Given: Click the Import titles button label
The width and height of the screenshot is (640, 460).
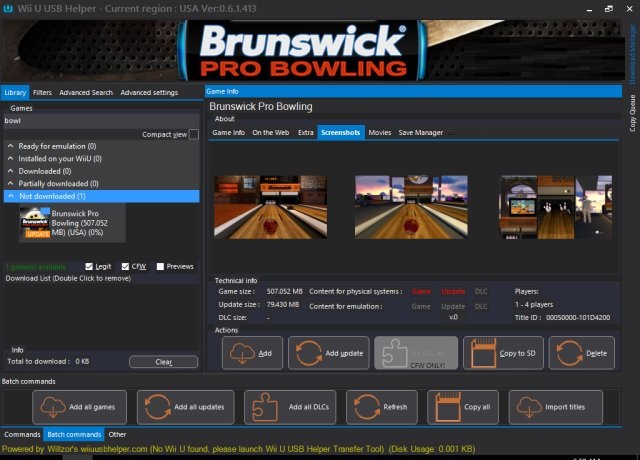Looking at the screenshot, I should [565, 407].
